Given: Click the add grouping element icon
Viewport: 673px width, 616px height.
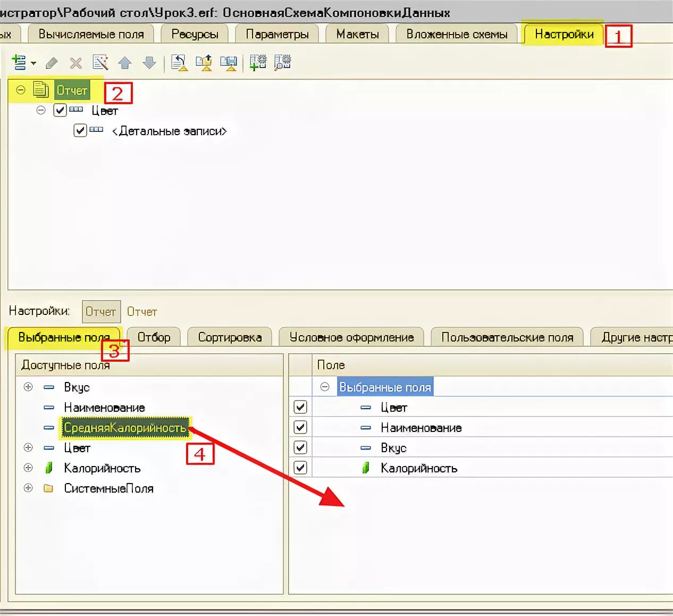Looking at the screenshot, I should click(19, 62).
